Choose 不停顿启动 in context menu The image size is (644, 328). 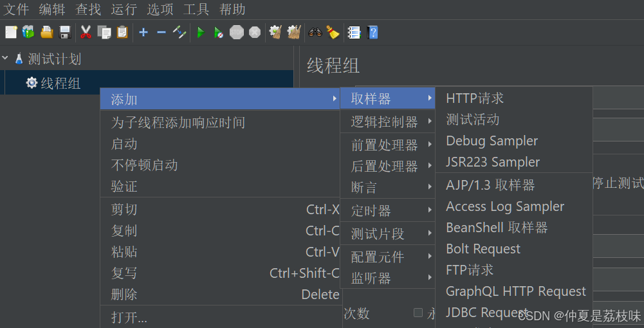coord(220,165)
